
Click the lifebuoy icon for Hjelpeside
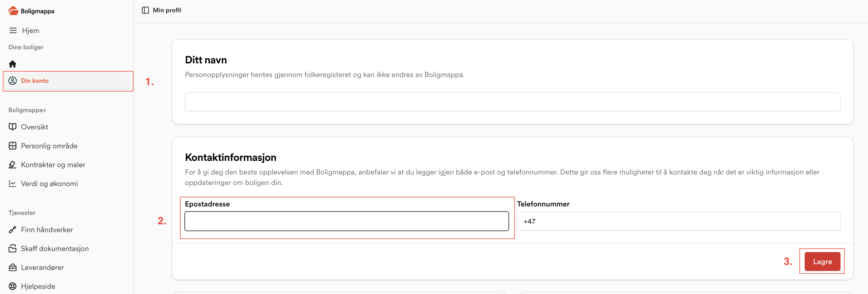[13, 286]
